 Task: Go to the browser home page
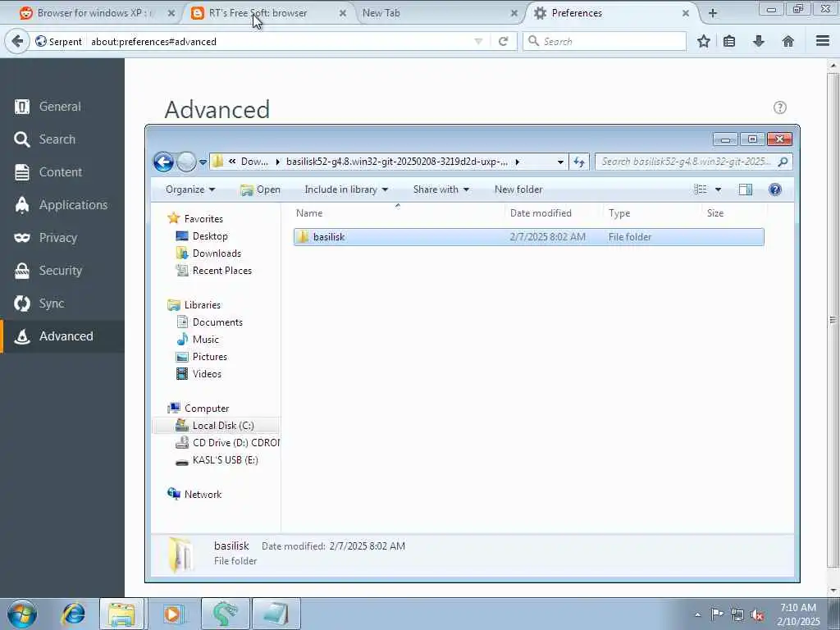[788, 41]
